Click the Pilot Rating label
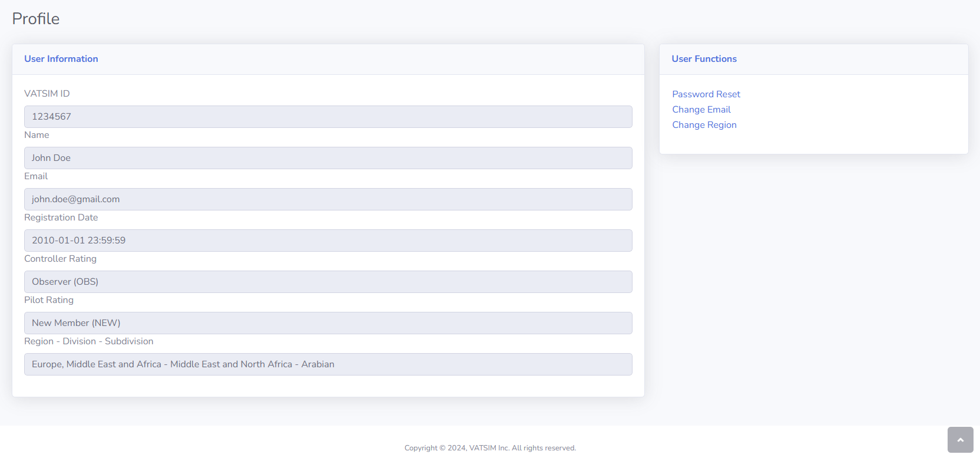The image size is (980, 461). [49, 300]
